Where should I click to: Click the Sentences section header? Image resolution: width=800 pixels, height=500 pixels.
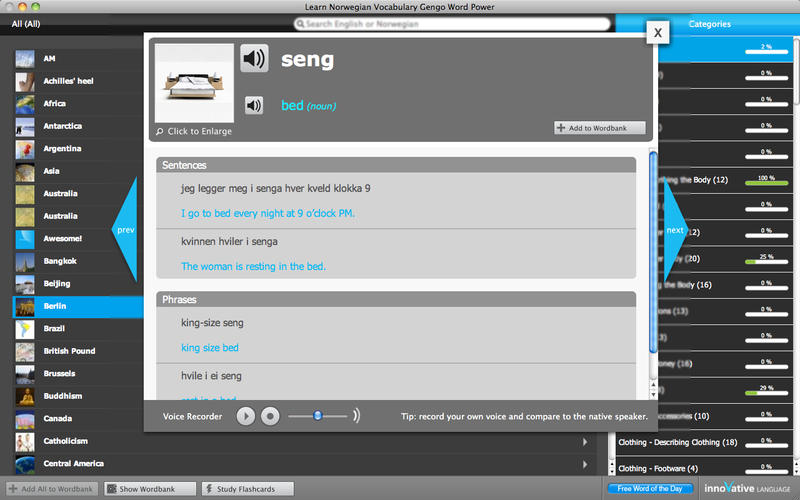click(396, 165)
